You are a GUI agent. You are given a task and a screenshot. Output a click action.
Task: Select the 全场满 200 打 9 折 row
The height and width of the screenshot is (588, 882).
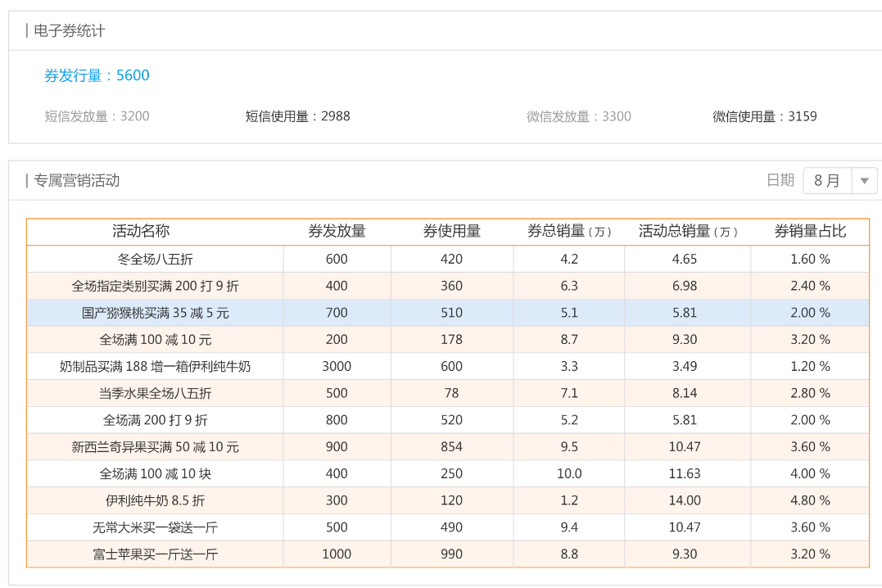click(x=448, y=420)
